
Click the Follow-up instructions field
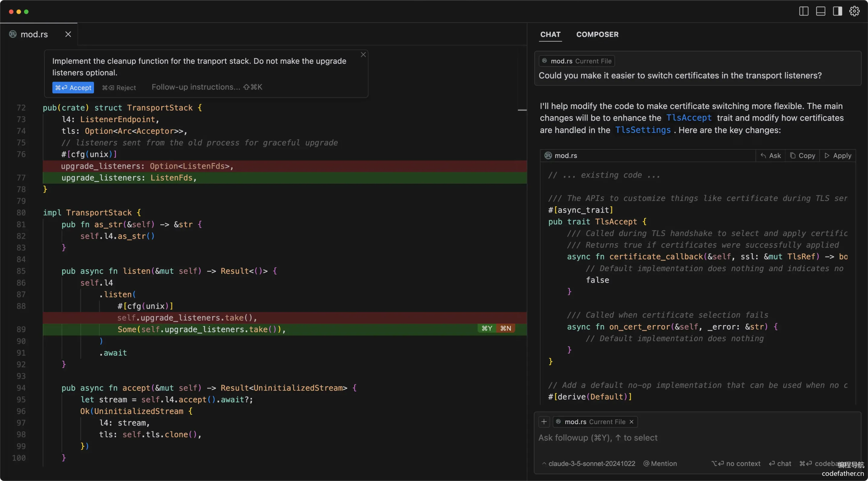click(x=207, y=87)
